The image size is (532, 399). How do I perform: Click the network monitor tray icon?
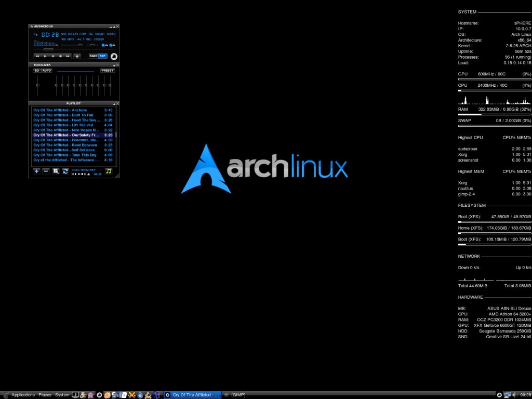click(507, 395)
